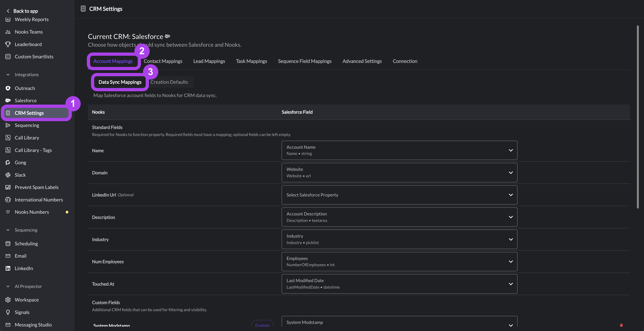Click the Nooks Teams people icon
This screenshot has height=331, width=644.
[x=8, y=32]
